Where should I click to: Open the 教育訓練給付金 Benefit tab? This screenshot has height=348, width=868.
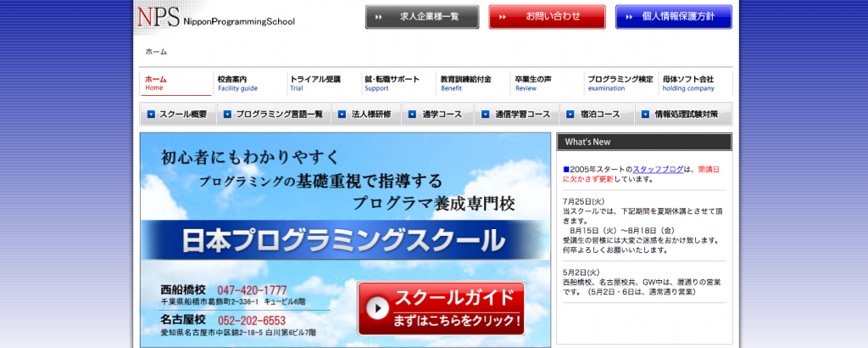[473, 83]
